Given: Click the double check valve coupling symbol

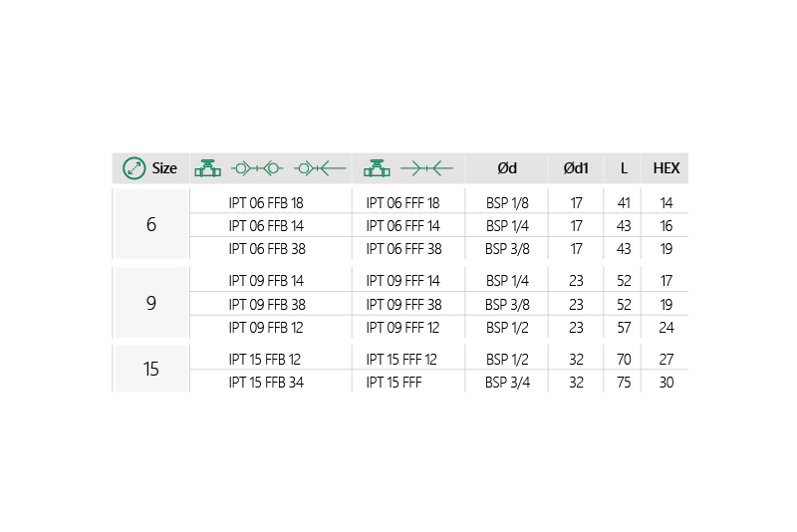Looking at the screenshot, I should click(257, 168).
